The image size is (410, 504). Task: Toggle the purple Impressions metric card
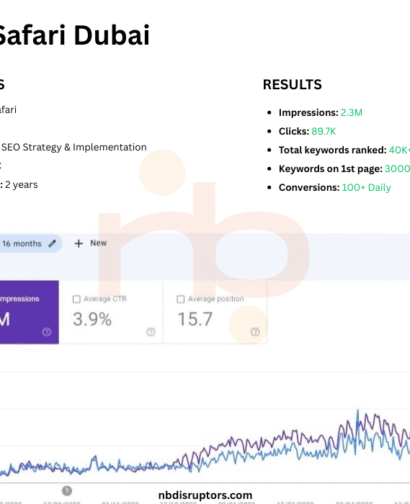point(29,312)
